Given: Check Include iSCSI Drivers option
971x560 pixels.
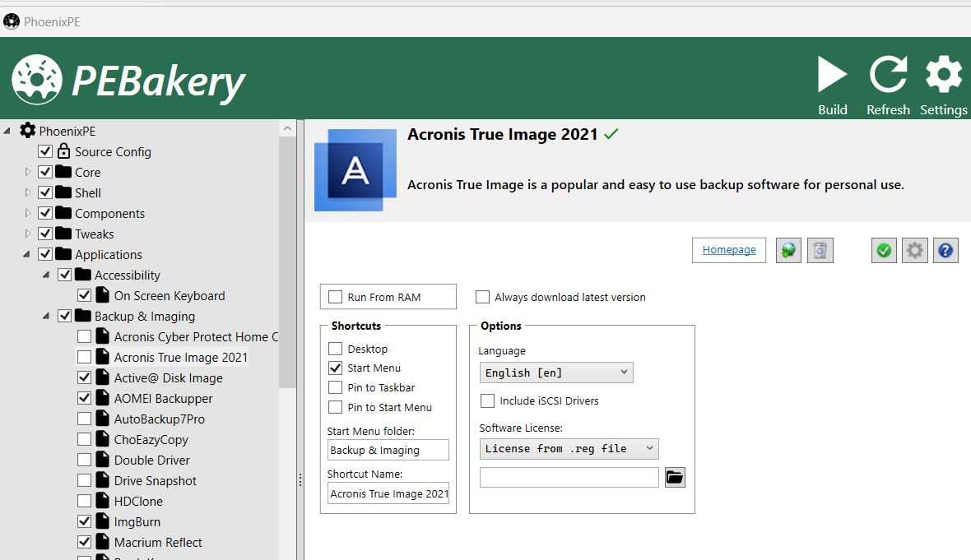Looking at the screenshot, I should (488, 401).
